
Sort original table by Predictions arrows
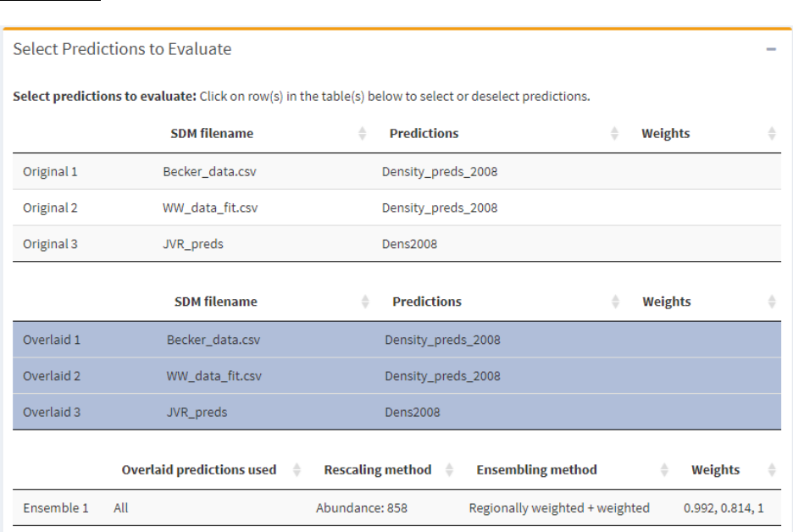(x=614, y=134)
